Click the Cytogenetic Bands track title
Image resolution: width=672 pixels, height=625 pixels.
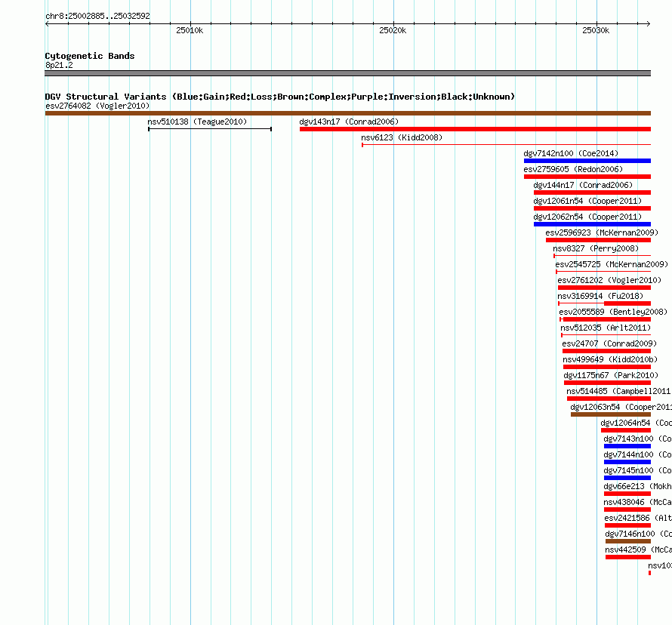pos(90,56)
